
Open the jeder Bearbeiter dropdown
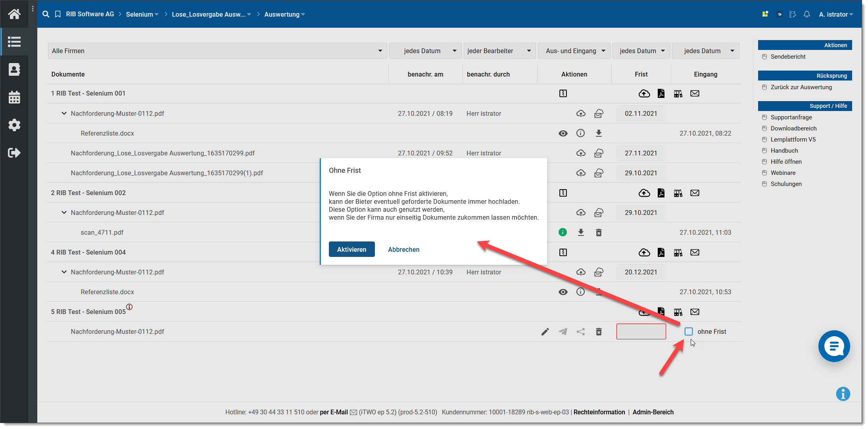[x=499, y=51]
